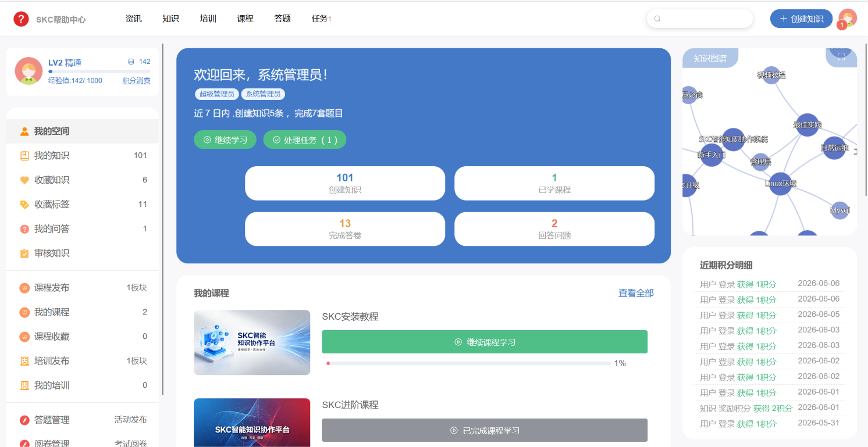Open My Space person icon in sidebar
The height and width of the screenshot is (447, 868).
point(24,131)
